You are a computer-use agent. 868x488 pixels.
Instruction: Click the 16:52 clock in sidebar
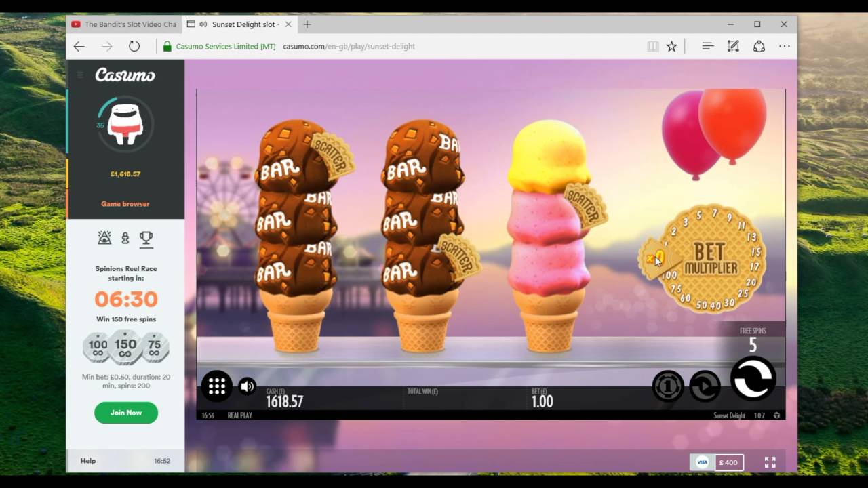[161, 461]
